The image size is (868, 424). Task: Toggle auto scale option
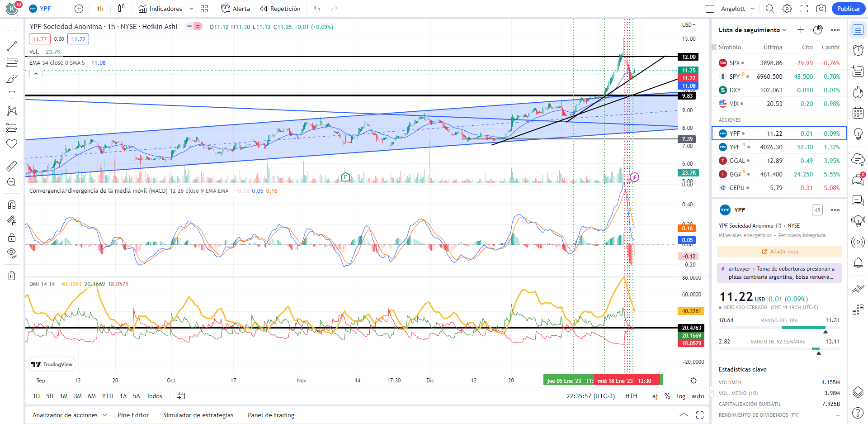click(698, 396)
